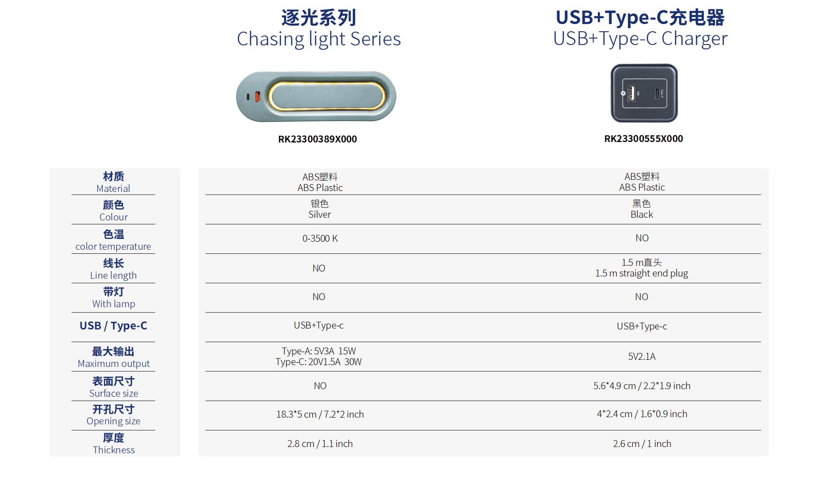818x504 pixels.
Task: Click the 0-3500 K color temperature value
Action: 320,239
